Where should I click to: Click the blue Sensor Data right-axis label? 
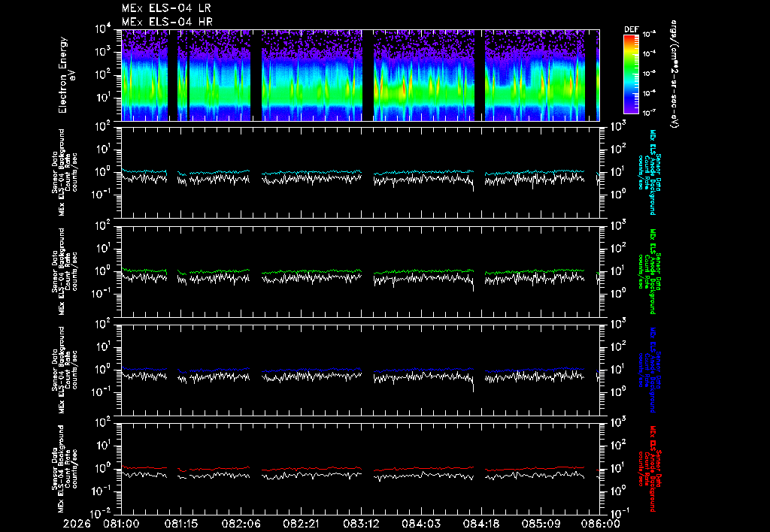[x=649, y=370]
